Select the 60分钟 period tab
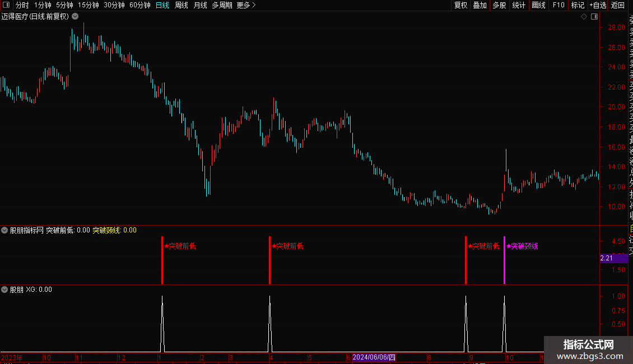 pyautogui.click(x=140, y=5)
